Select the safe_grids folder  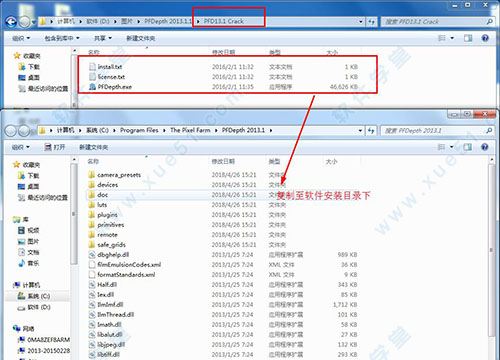tap(107, 245)
